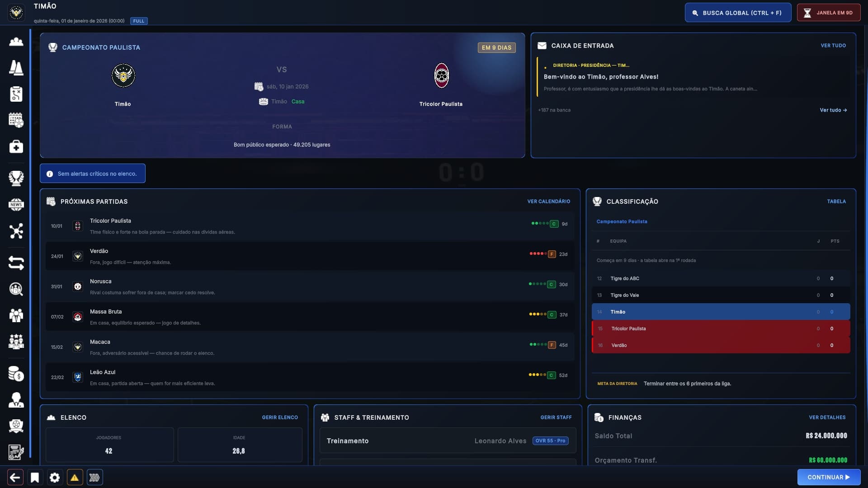Open the squad icon in sidebar
Viewport: 868px width, 488px height.
(16, 42)
